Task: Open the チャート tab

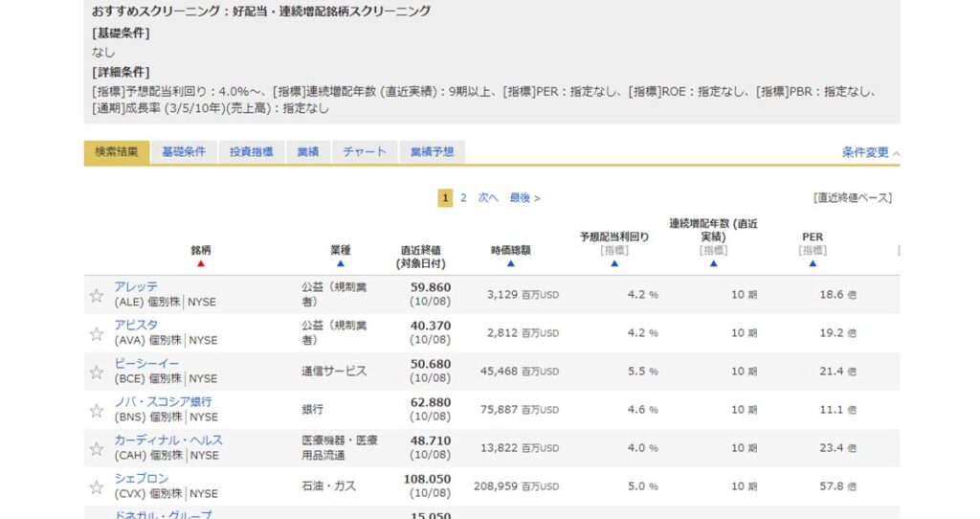Action: click(365, 152)
